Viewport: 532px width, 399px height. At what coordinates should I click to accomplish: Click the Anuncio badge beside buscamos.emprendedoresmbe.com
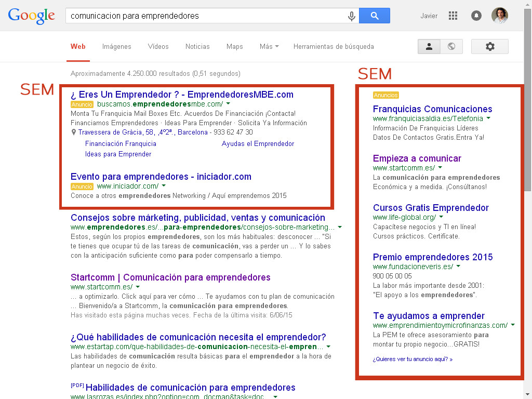coord(82,104)
